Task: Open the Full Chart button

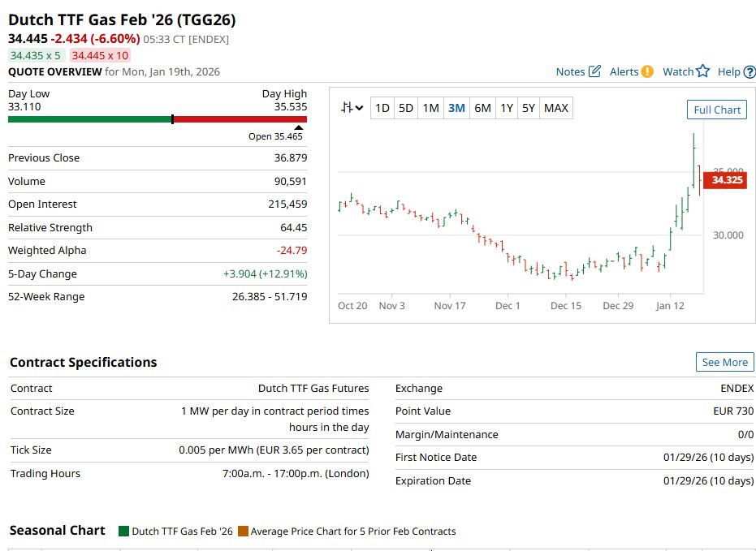Action: [717, 110]
